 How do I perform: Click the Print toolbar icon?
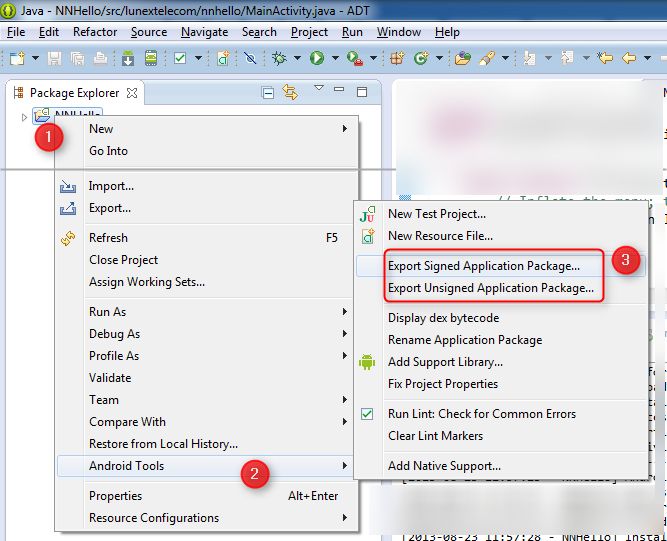point(100,58)
